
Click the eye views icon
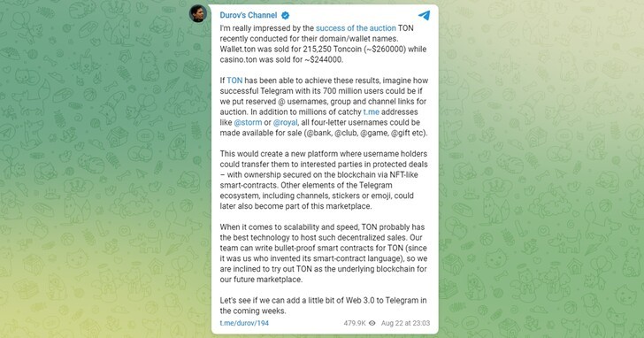point(372,323)
